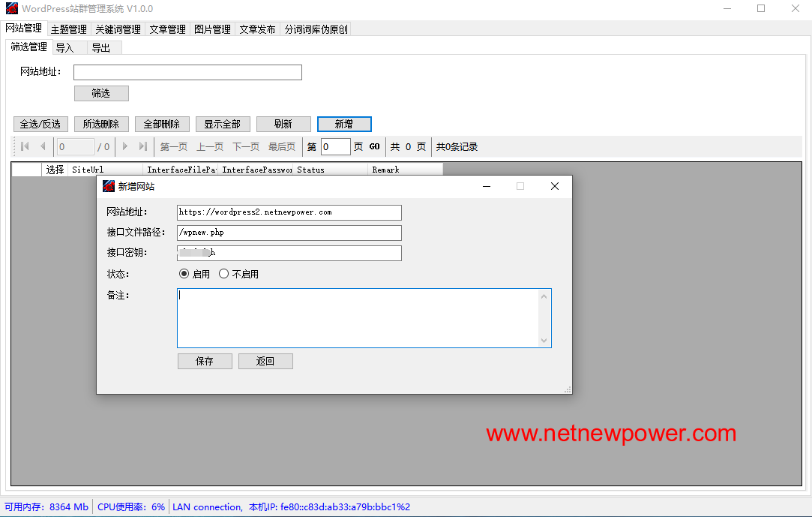Screen dimensions: 812x517
Task: Click the 刷新 refresh button
Action: point(283,125)
